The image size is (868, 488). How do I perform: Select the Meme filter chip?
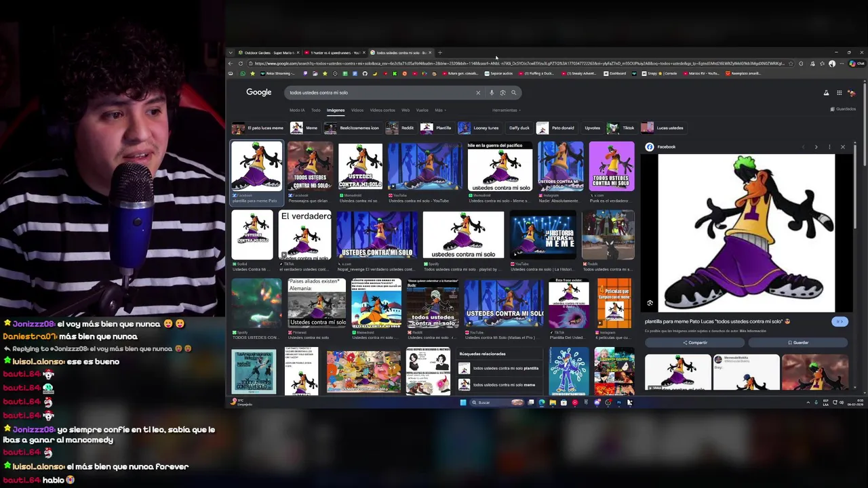click(304, 128)
